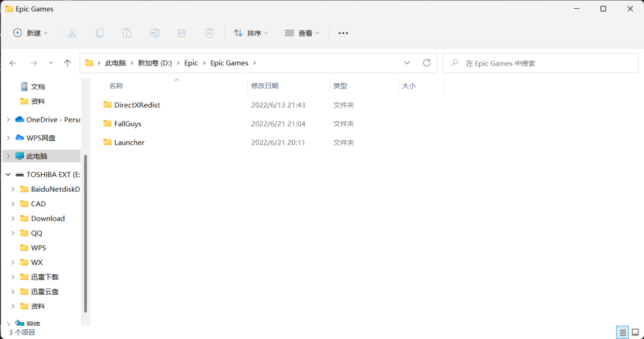Click the 此电脑 monitor icon in sidebar

20,156
